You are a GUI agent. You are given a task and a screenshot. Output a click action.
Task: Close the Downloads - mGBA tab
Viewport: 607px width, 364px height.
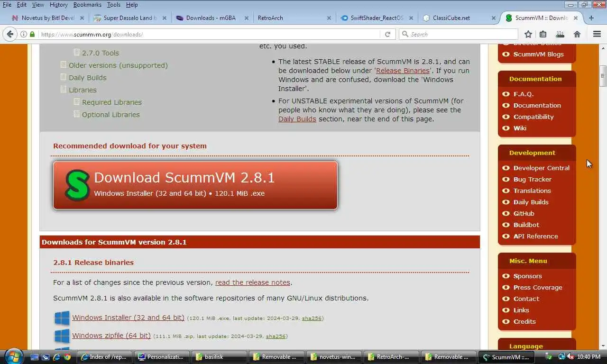tap(247, 18)
